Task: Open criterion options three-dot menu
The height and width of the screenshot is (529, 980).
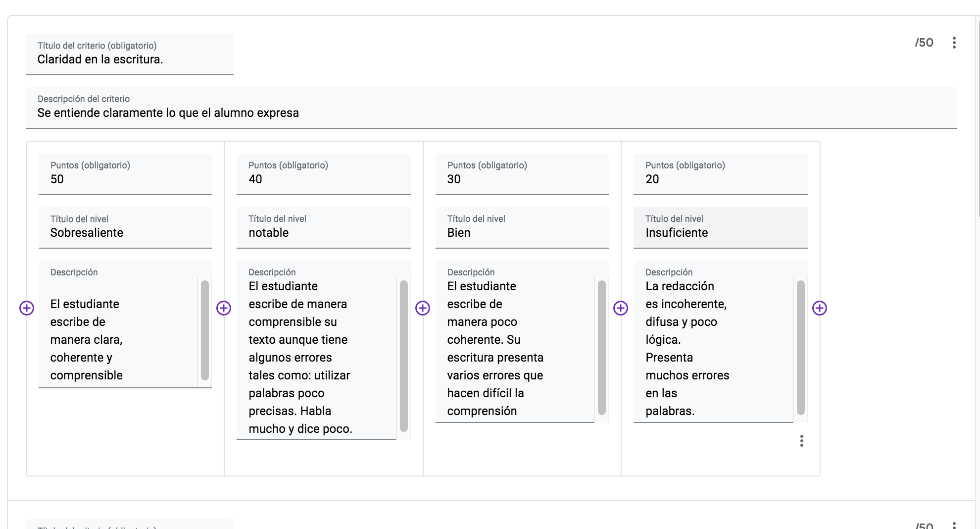Action: [x=954, y=43]
